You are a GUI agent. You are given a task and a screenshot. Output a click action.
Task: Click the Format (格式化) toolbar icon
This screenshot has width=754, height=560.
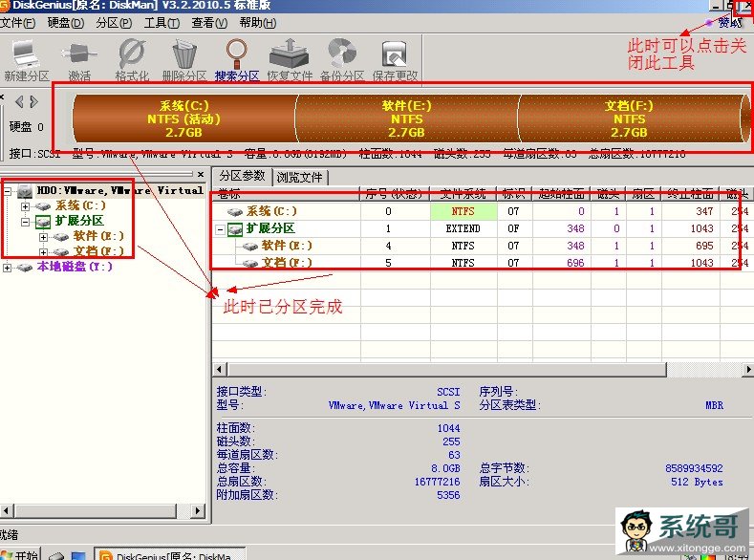(132, 54)
